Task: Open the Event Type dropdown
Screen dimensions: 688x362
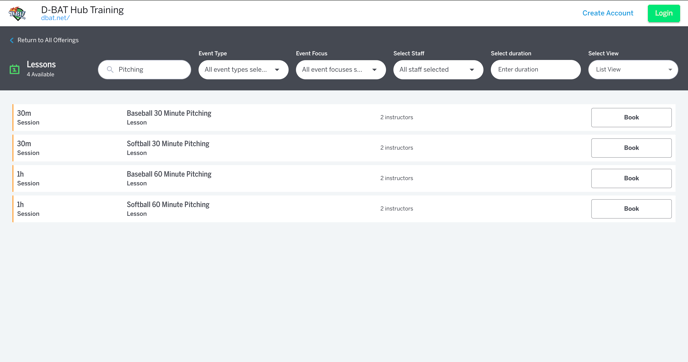Action: (244, 69)
